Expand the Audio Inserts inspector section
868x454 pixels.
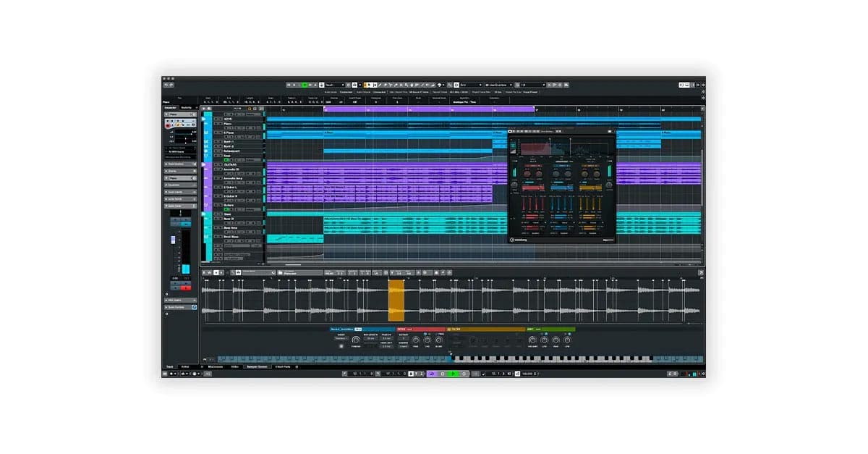click(180, 192)
